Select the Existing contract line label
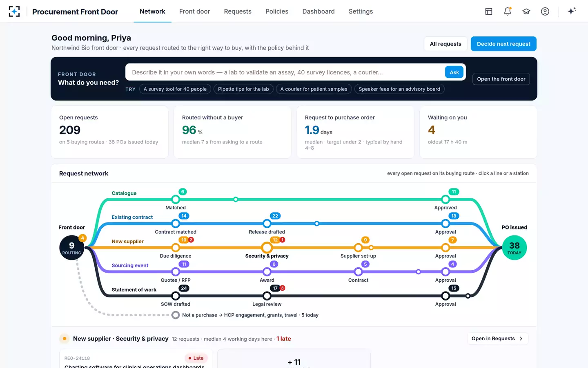588x368 pixels. click(132, 217)
